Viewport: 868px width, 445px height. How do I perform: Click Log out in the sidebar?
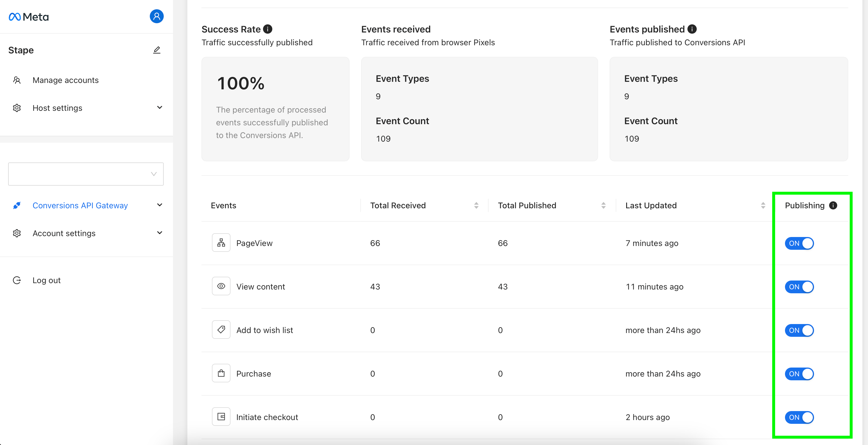[46, 280]
